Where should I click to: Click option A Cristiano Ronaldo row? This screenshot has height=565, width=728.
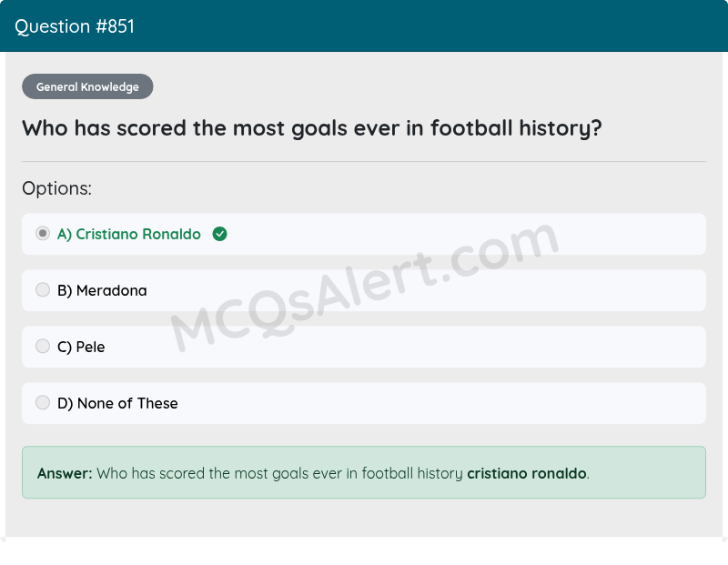click(364, 234)
